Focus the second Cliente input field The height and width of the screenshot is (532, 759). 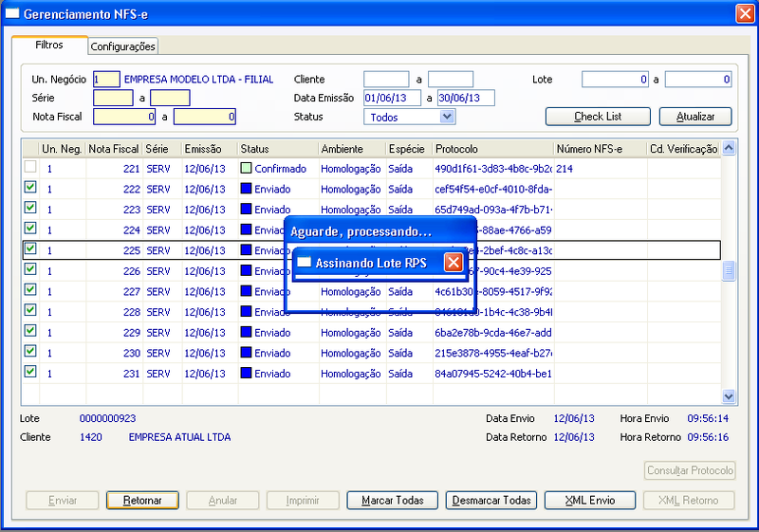click(451, 80)
